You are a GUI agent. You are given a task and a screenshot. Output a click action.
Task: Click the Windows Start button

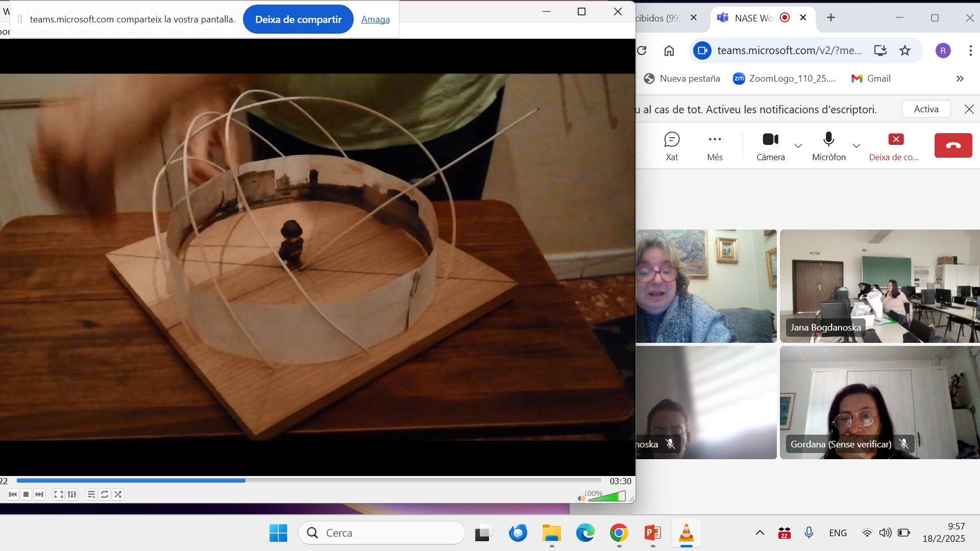pyautogui.click(x=278, y=533)
